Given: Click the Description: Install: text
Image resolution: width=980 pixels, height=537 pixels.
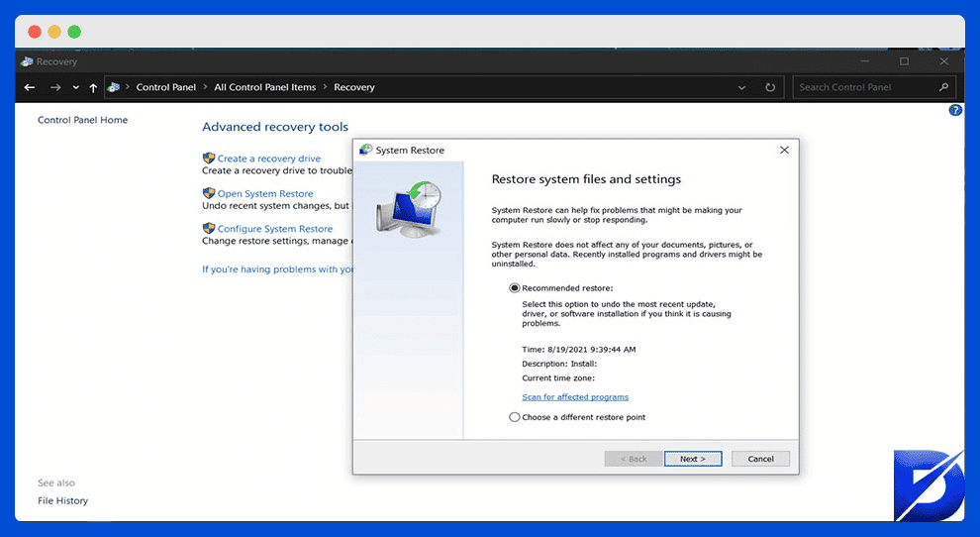Looking at the screenshot, I should tap(559, 365).
